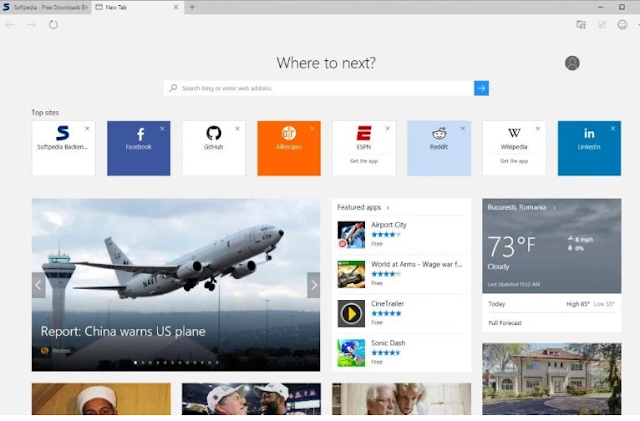Submit search with blue arrow button

[481, 88]
